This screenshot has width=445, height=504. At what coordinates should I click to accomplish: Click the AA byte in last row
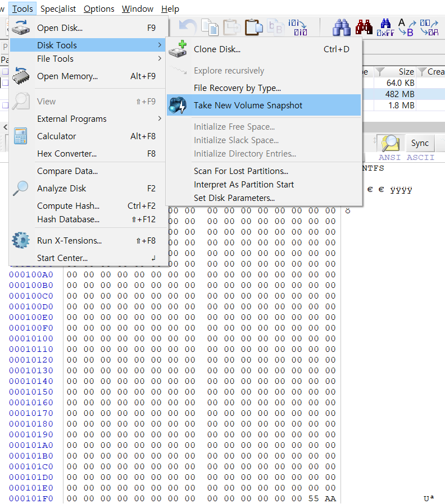pos(330,498)
